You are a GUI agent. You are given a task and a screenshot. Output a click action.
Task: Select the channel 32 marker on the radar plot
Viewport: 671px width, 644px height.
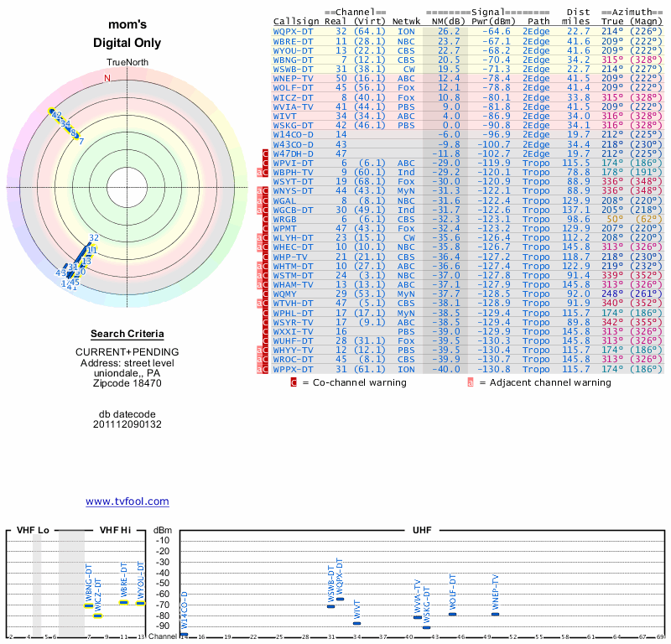(94, 238)
